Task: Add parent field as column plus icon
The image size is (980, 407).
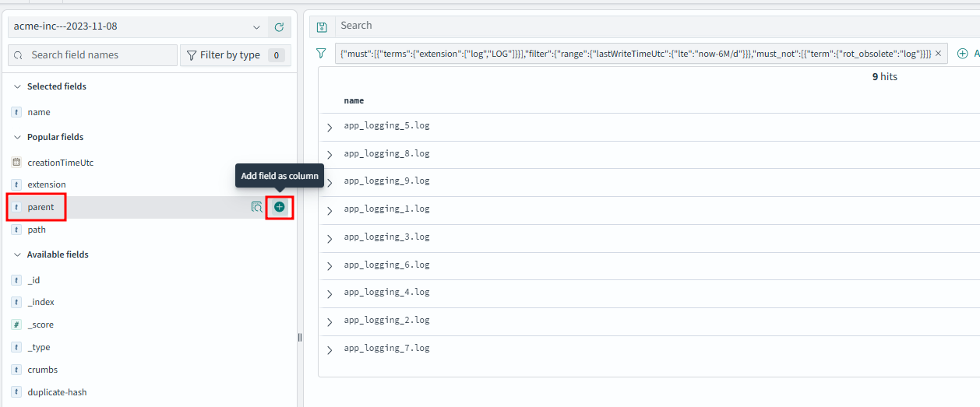Action: tap(280, 207)
